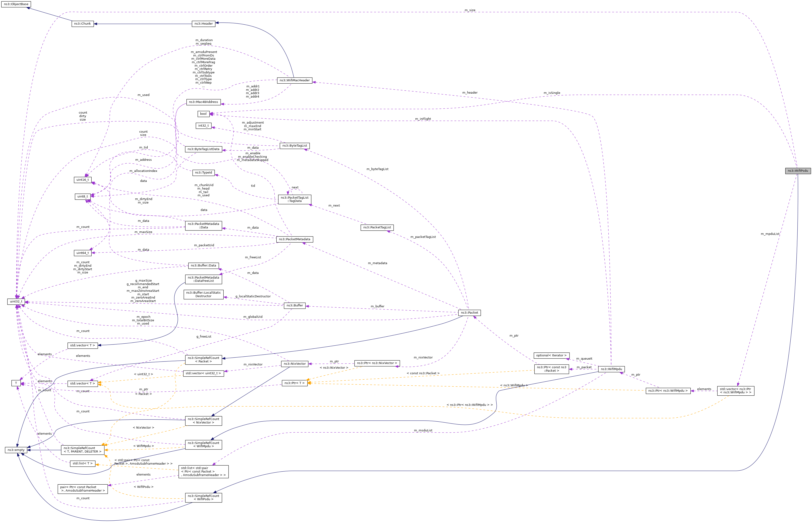Click the m_header edge label
The width and height of the screenshot is (812, 522).
(x=470, y=92)
